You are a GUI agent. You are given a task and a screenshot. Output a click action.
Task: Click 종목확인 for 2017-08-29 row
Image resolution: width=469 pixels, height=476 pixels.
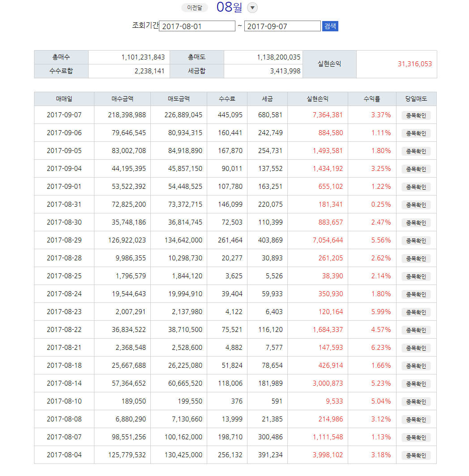coord(416,241)
